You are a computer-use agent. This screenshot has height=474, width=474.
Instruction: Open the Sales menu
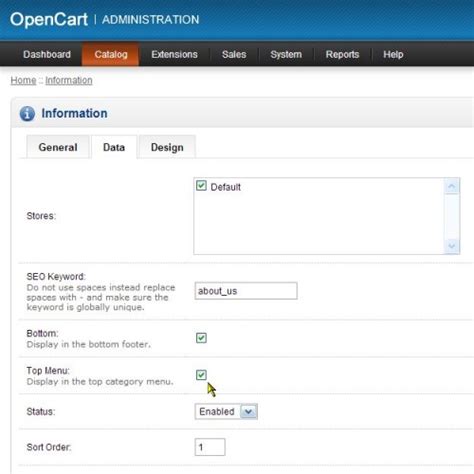tap(234, 54)
